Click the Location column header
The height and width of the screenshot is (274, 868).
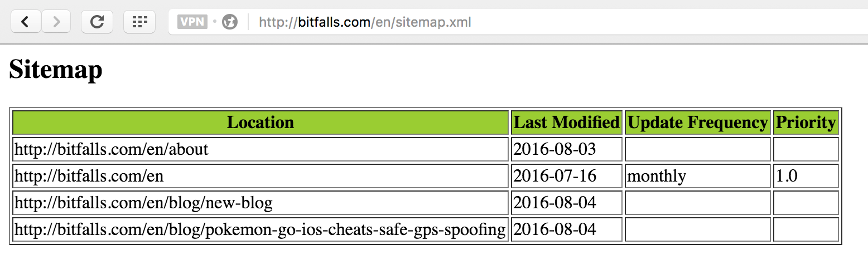[x=260, y=123]
